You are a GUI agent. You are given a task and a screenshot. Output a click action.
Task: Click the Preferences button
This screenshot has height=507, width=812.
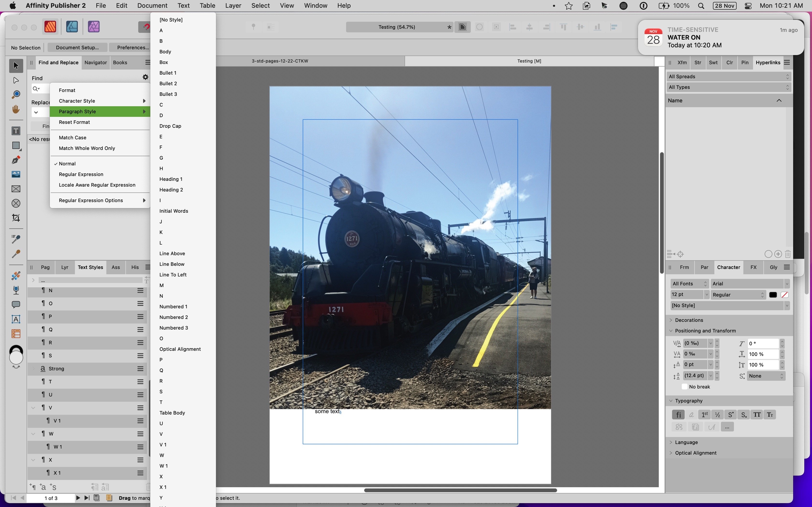(x=133, y=47)
